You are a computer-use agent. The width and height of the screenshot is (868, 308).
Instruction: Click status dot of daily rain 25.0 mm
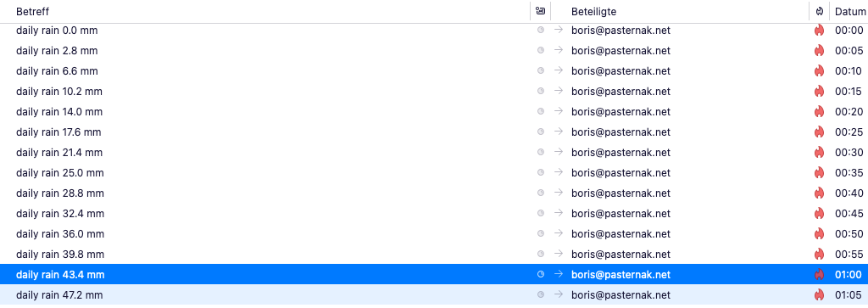click(x=541, y=173)
